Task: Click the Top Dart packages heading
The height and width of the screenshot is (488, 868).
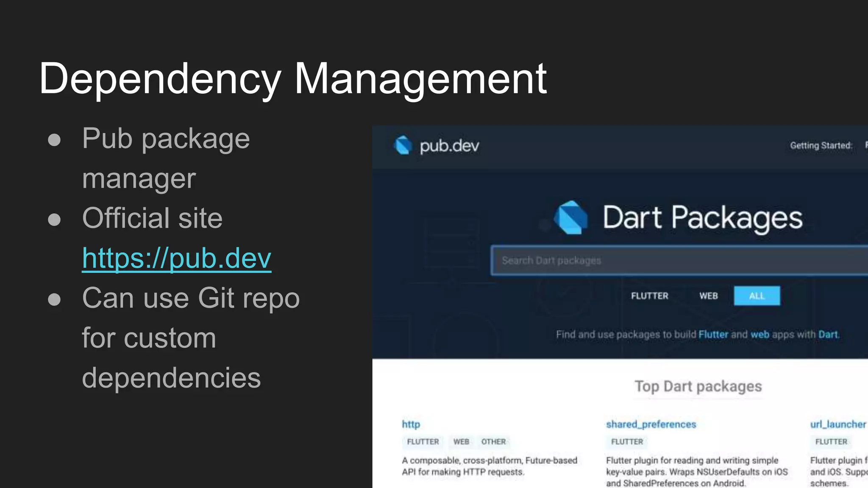Action: (698, 386)
